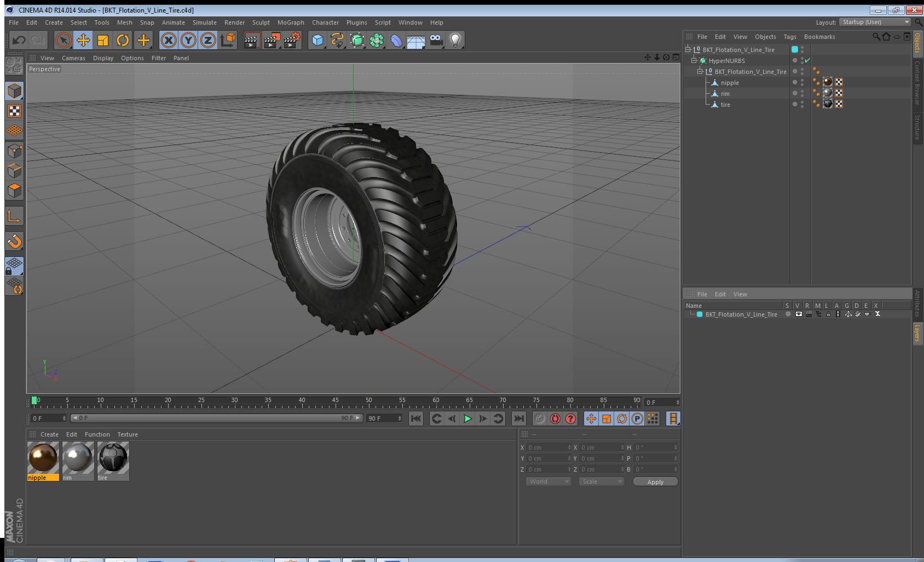Screen dimensions: 924x562
Task: Render to Picture Viewer
Action: coord(272,40)
